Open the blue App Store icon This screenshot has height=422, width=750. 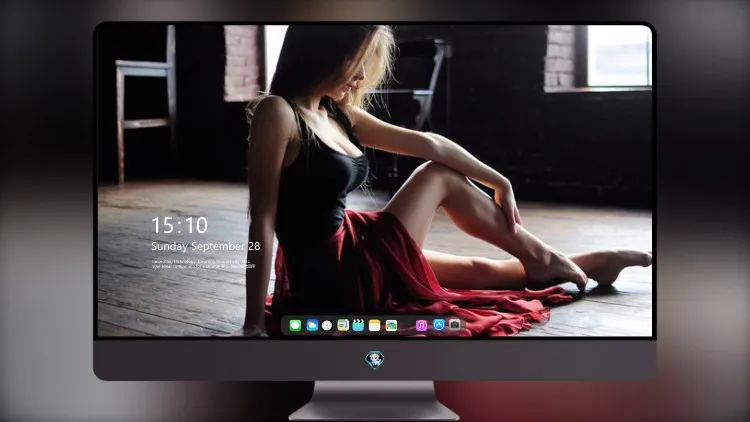pos(439,325)
